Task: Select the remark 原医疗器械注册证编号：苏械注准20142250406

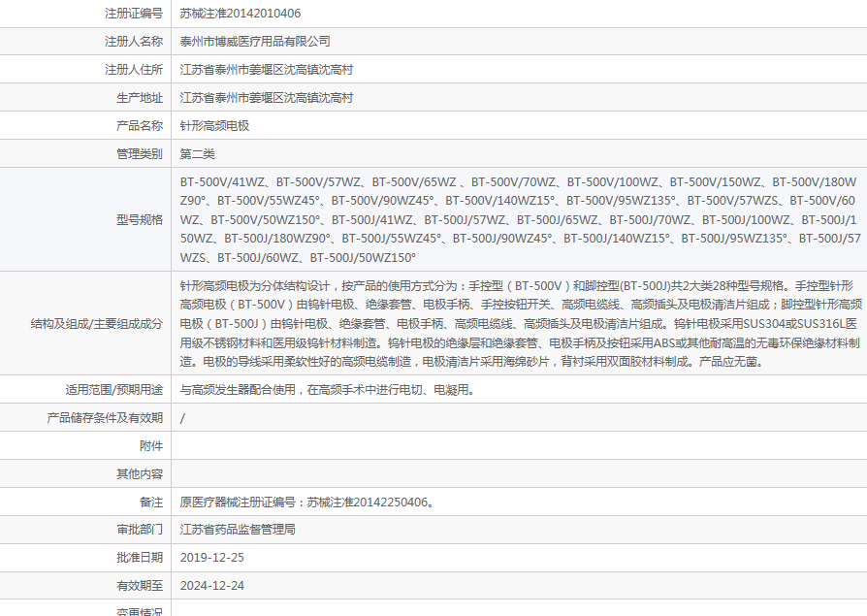Action: [x=306, y=503]
